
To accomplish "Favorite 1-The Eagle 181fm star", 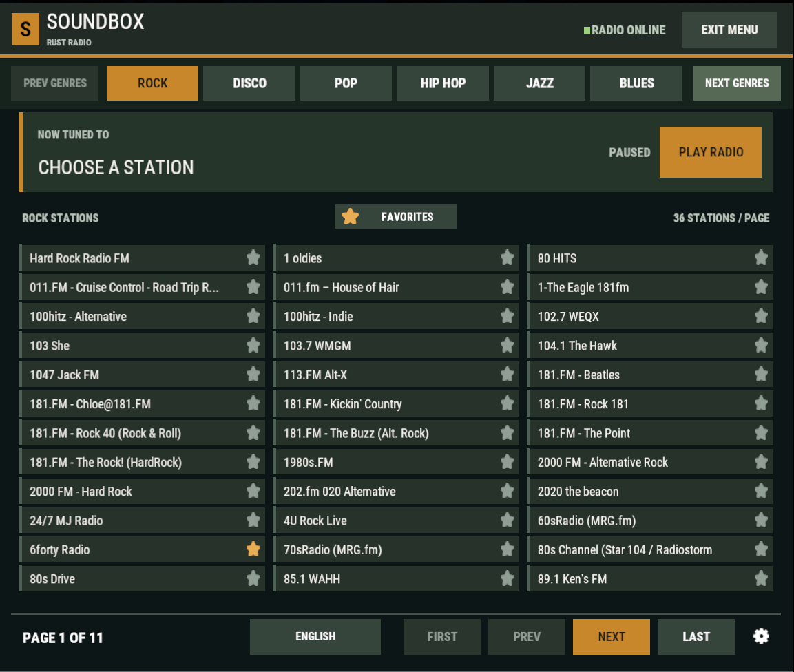I will [x=761, y=287].
